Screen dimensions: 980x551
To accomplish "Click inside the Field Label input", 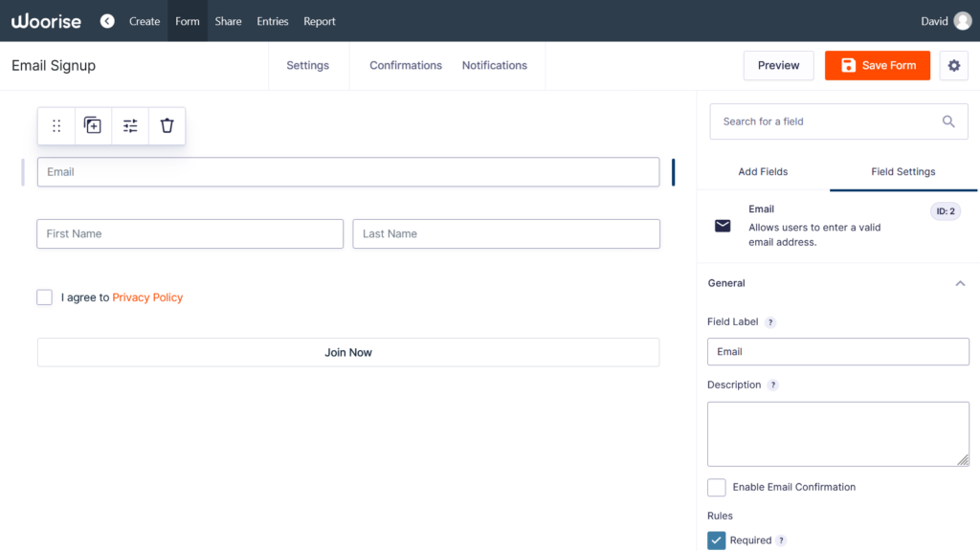I will [x=838, y=351].
